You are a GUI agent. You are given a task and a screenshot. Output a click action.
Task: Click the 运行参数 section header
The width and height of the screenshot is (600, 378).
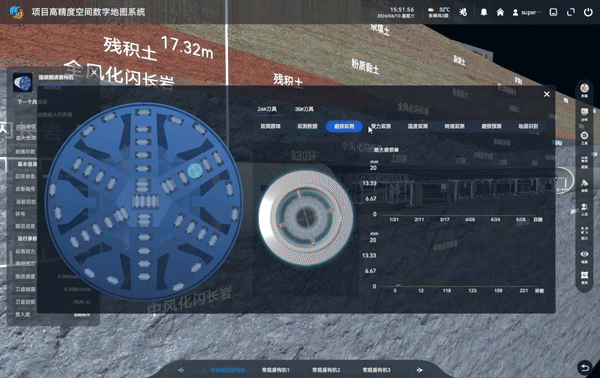27,238
